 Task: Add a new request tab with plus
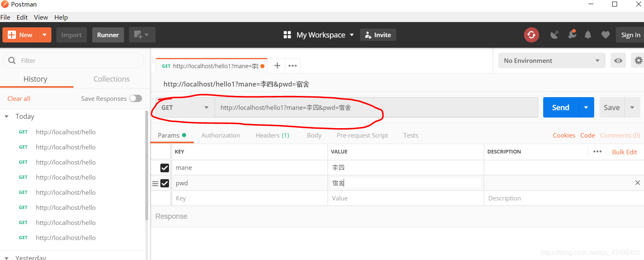277,65
